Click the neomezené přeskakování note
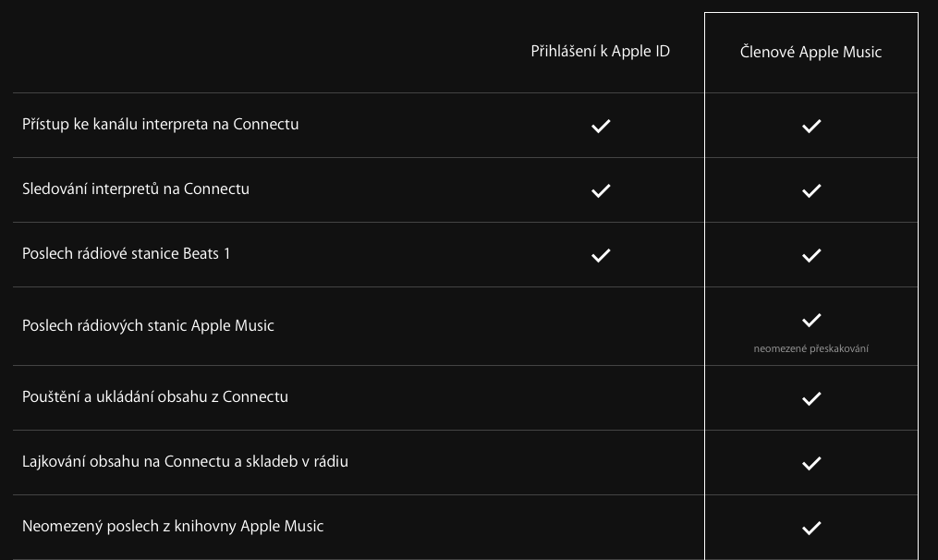 (810, 348)
